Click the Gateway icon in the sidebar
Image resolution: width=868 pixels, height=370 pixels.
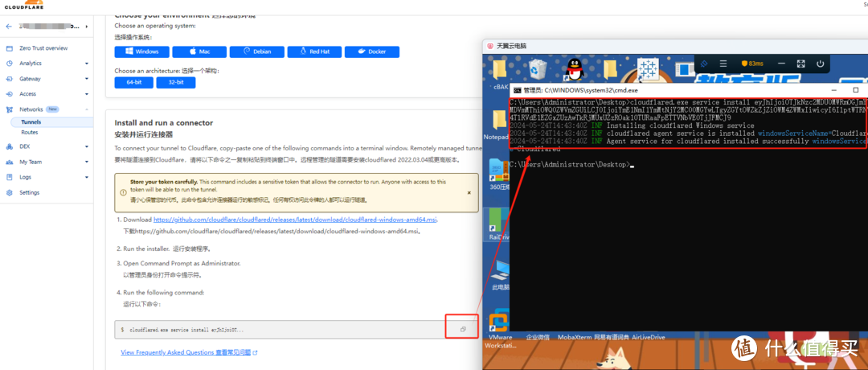coord(9,79)
